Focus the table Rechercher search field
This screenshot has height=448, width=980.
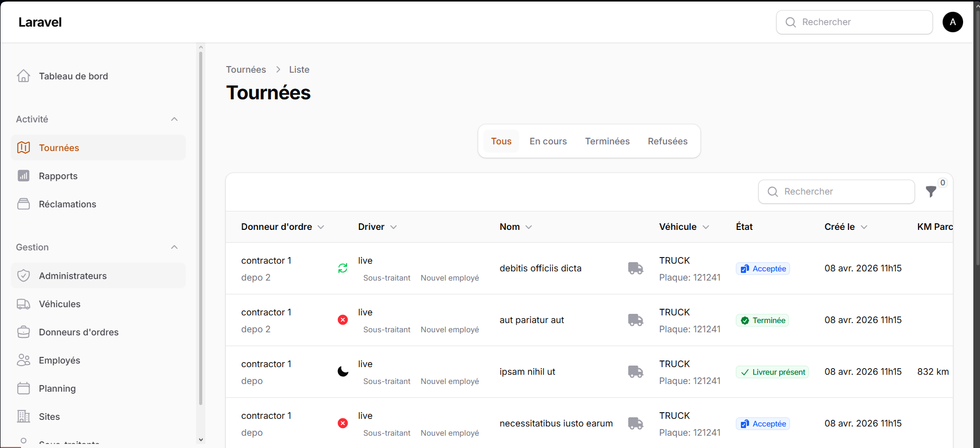pos(836,191)
